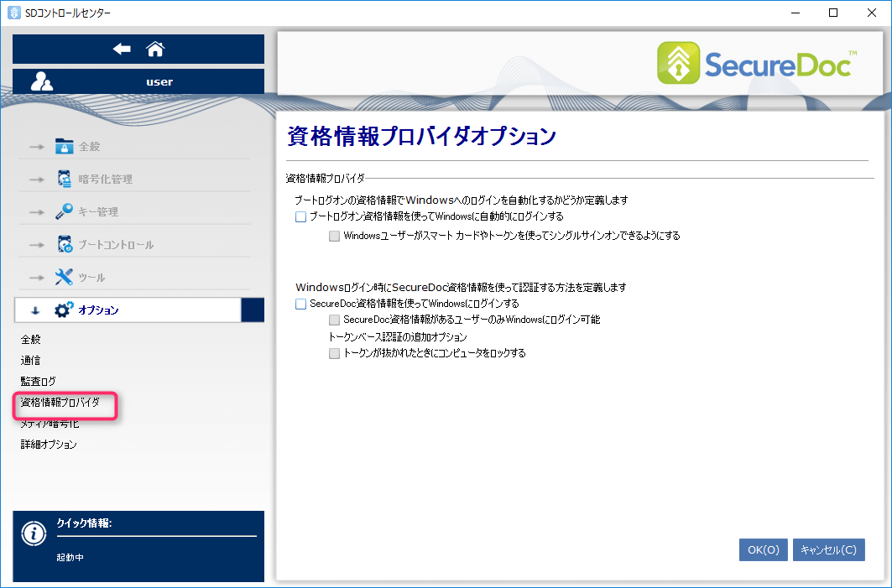Image resolution: width=892 pixels, height=588 pixels.
Task: Enable SecureDoc資格情報 Windows login checkbox
Action: point(301,304)
